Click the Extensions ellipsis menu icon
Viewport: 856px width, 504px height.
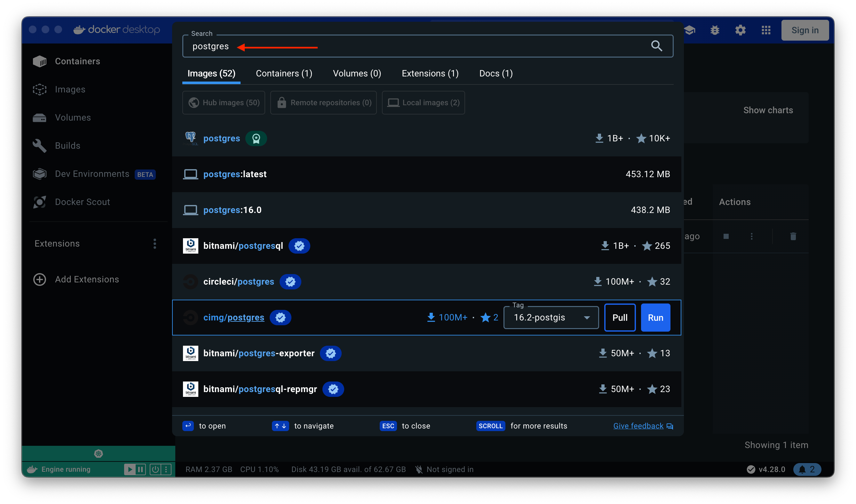(x=154, y=244)
